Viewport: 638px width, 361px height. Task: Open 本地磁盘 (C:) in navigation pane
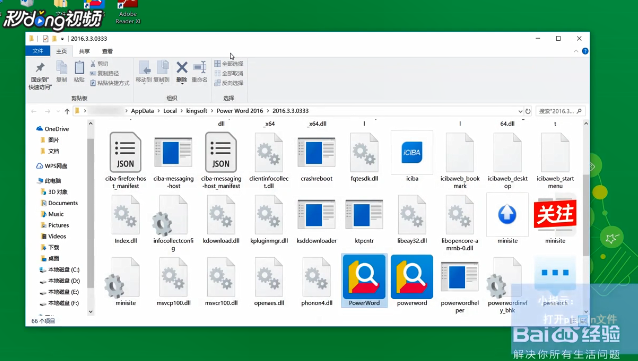(59, 270)
